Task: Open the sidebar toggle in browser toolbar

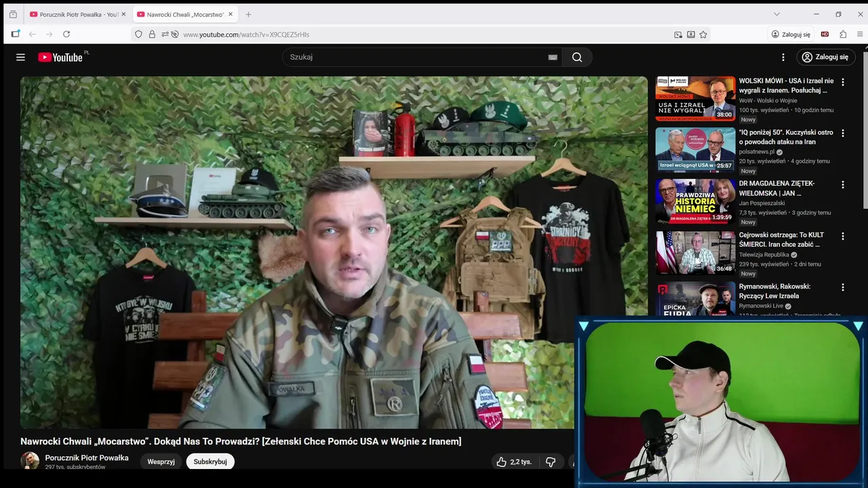Action: pos(15,34)
